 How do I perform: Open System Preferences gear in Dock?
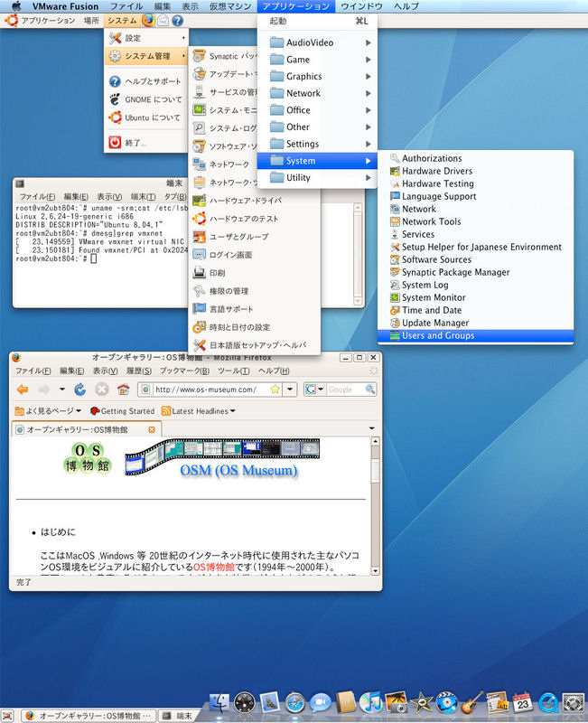tap(574, 703)
